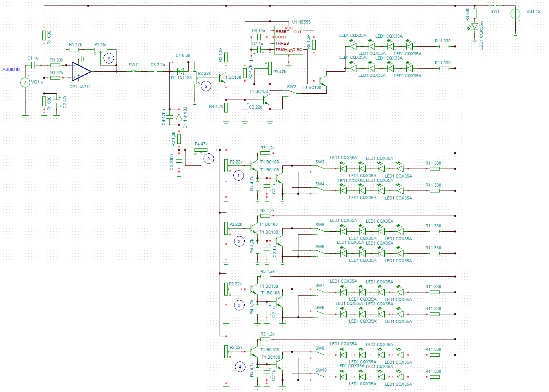Image resolution: width=549 pixels, height=392 pixels.
Task: Flip switch SW10 on the bottom LED row
Action: [x=321, y=375]
